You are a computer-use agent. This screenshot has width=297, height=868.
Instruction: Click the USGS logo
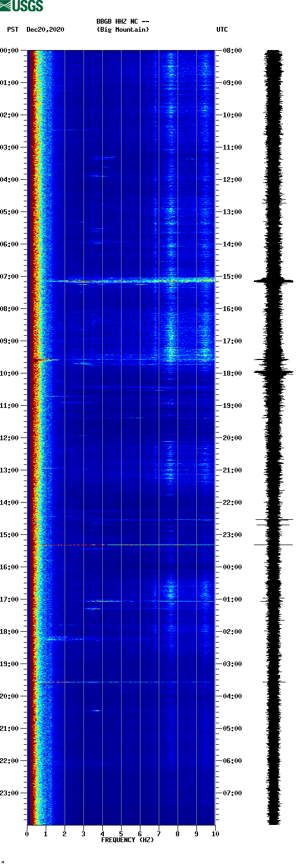pyautogui.click(x=22, y=6)
